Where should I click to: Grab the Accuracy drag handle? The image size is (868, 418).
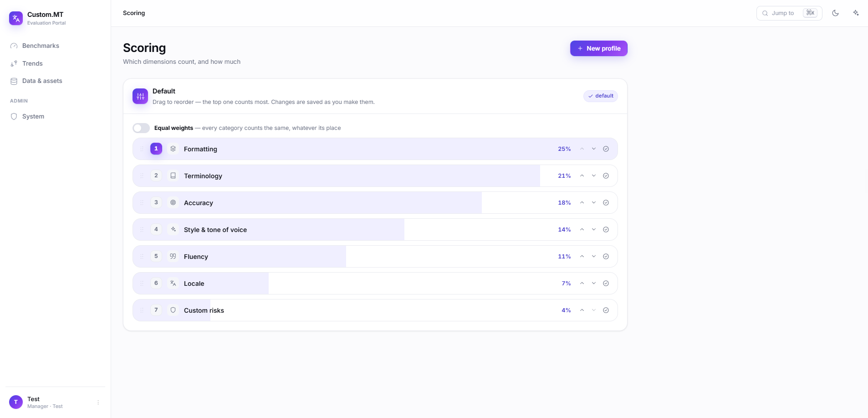(142, 202)
